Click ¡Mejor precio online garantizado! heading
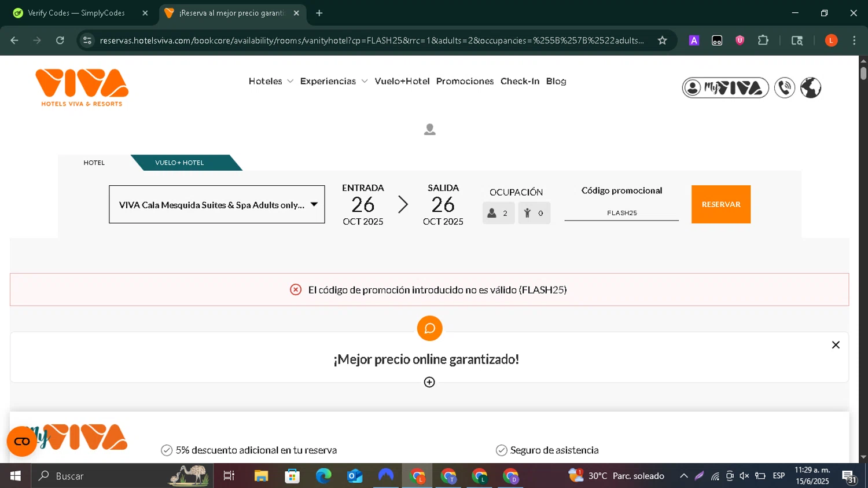Image resolution: width=868 pixels, height=488 pixels. (426, 359)
